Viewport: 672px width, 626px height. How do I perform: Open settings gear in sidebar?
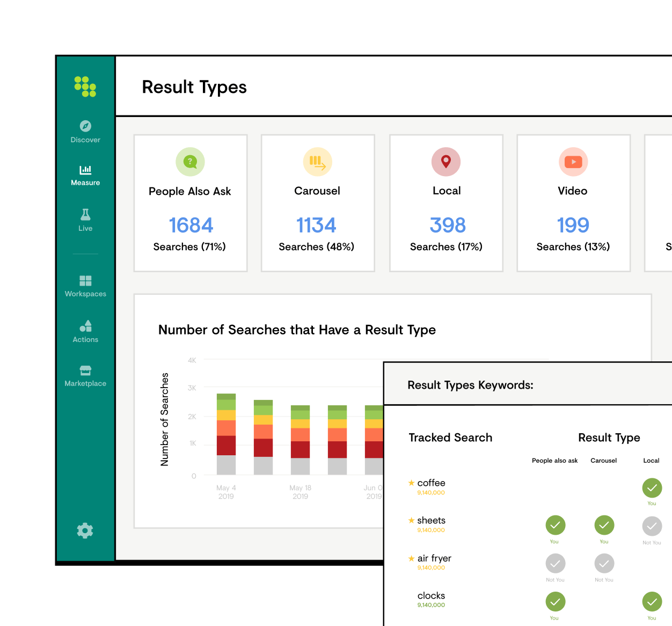tap(85, 531)
